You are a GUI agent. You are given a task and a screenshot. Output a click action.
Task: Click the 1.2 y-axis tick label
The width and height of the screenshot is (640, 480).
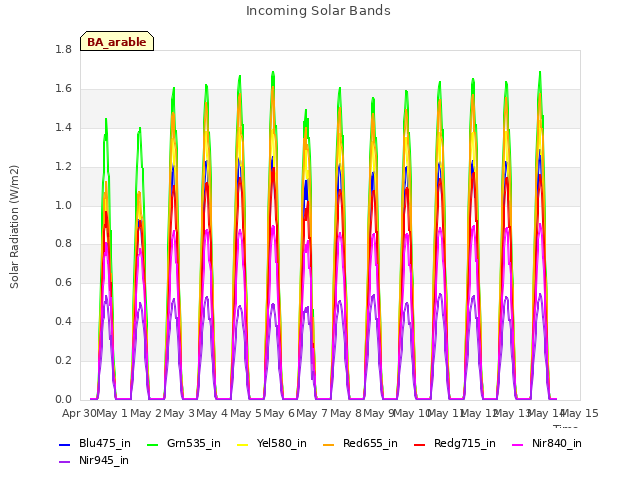[63, 167]
